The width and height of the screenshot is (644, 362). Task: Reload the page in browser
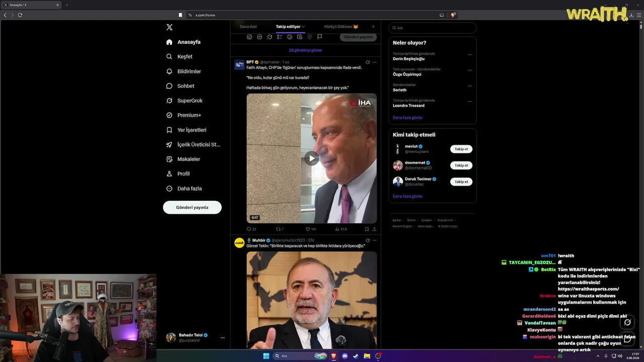click(x=20, y=15)
